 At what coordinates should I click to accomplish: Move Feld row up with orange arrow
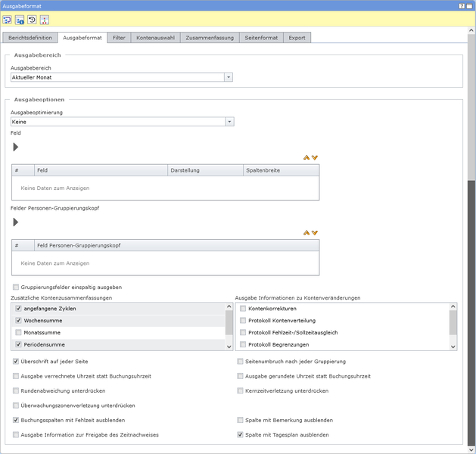tap(306, 157)
